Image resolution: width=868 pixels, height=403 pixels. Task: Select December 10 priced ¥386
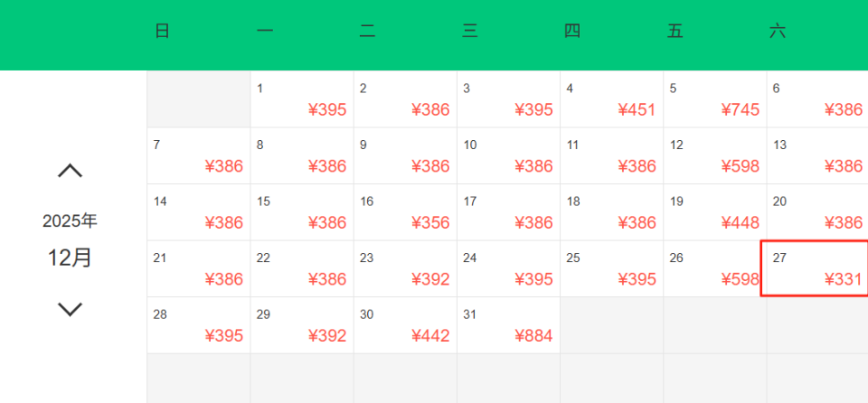(x=508, y=155)
